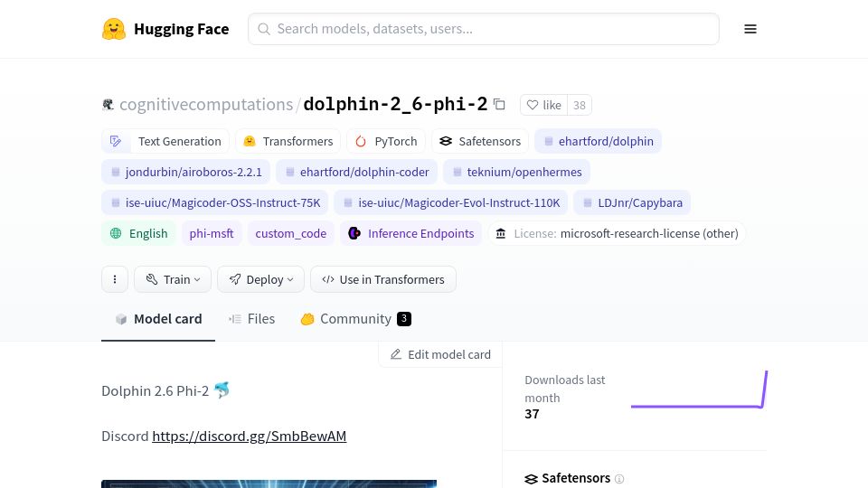Open the teknium/openhermes dataset tag
Image resolution: width=868 pixels, height=488 pixels.
click(x=516, y=172)
